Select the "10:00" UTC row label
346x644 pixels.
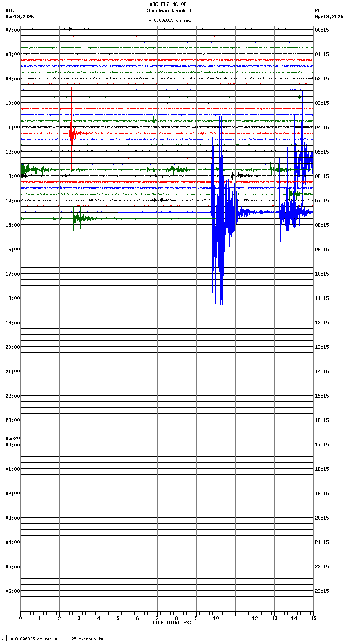tap(13, 103)
